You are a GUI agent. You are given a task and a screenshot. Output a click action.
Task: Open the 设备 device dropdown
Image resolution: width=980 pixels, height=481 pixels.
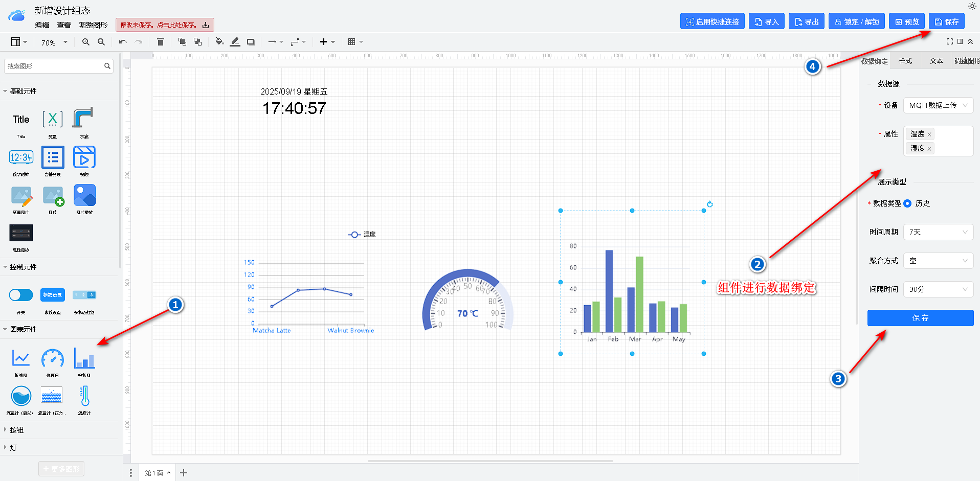938,105
